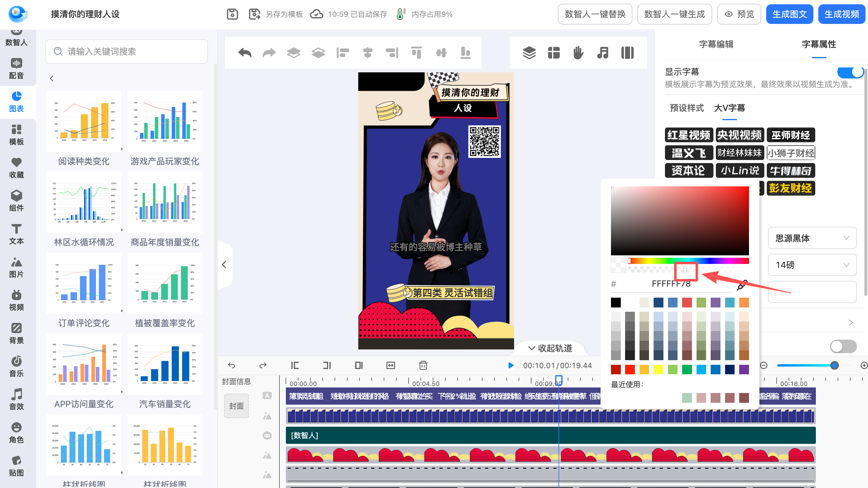Open the 思源黑体 font dropdown
Screen dimensions: 868x488
click(812, 238)
